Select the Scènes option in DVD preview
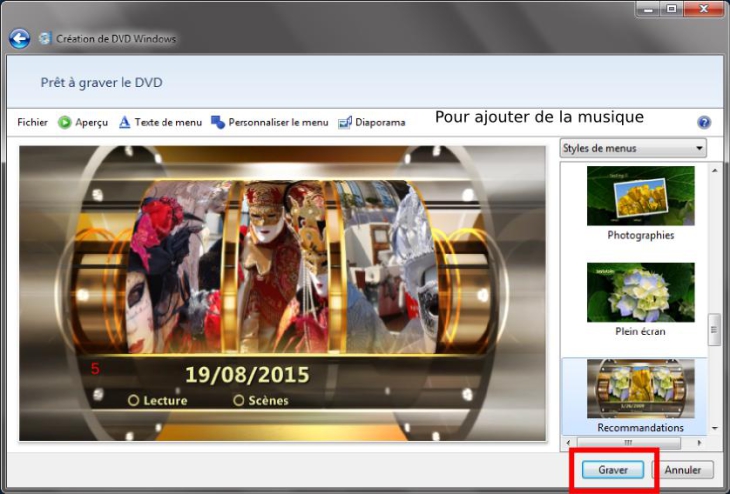This screenshot has width=730, height=494. coord(261,400)
